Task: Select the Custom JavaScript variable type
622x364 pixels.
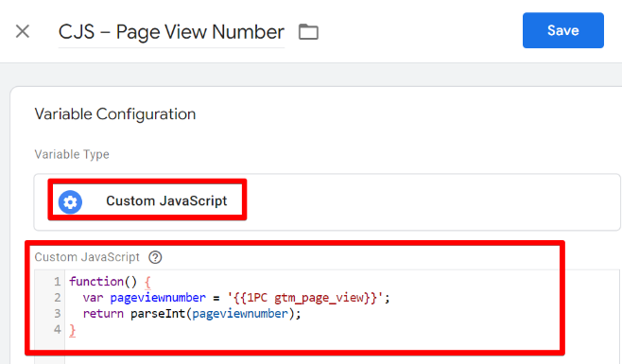Action: [x=147, y=199]
